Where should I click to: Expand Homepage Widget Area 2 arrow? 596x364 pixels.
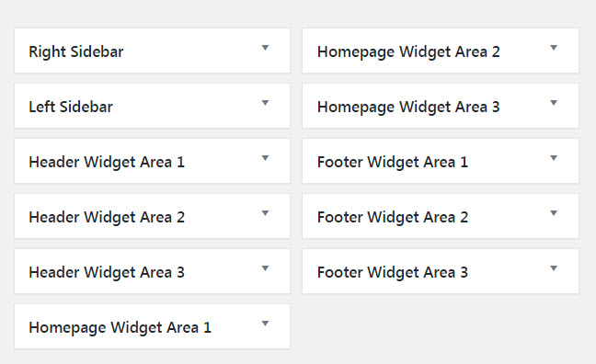click(x=554, y=48)
